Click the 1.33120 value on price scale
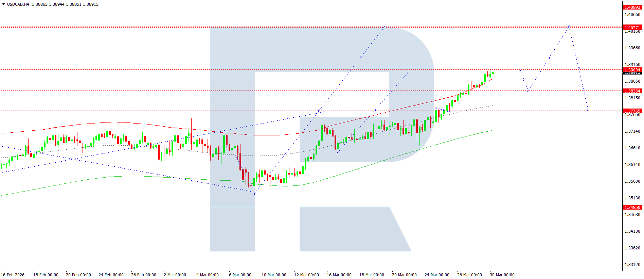644x279 pixels. click(x=632, y=264)
